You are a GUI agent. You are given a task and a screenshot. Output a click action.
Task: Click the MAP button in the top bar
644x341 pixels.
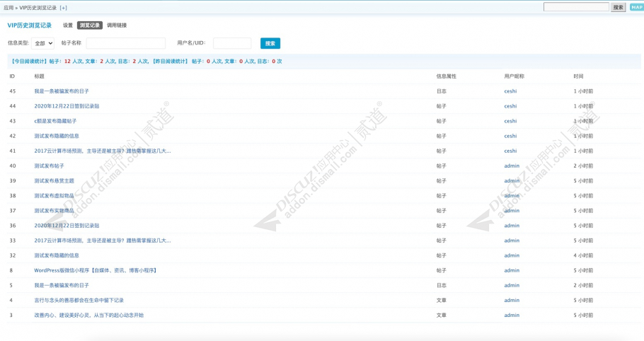point(637,7)
